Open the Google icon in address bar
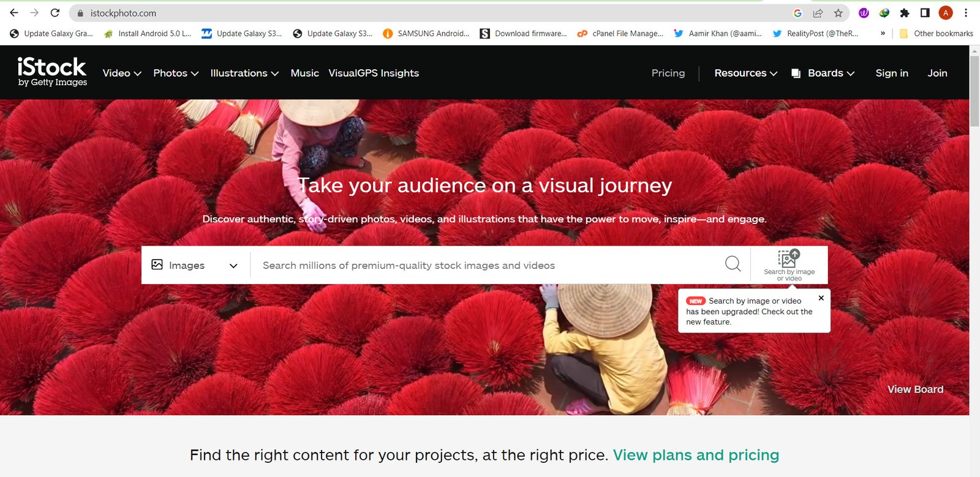 click(x=797, y=13)
